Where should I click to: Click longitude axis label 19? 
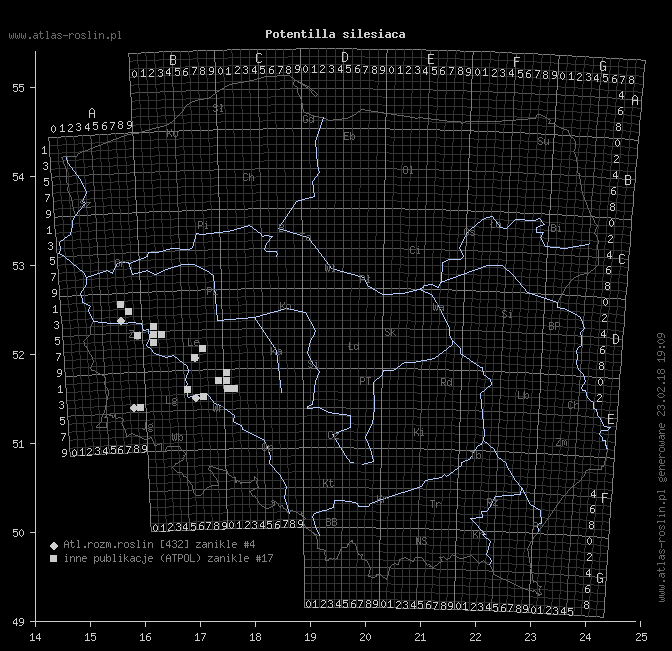310,637
